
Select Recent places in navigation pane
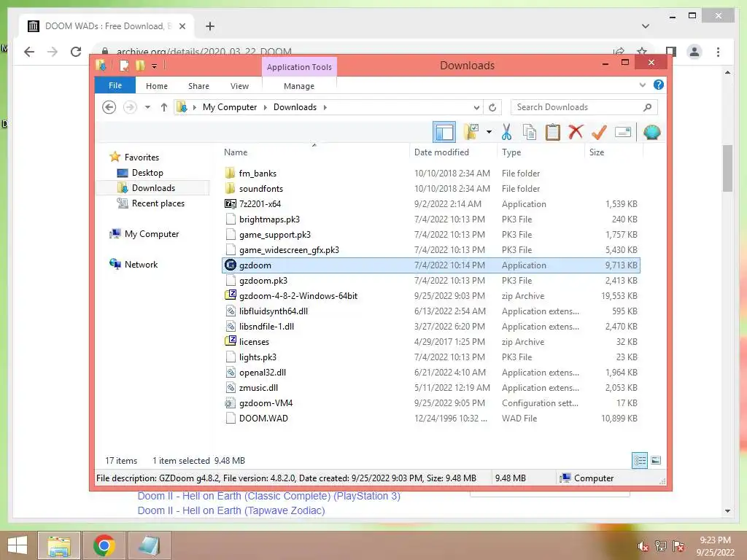tap(158, 203)
